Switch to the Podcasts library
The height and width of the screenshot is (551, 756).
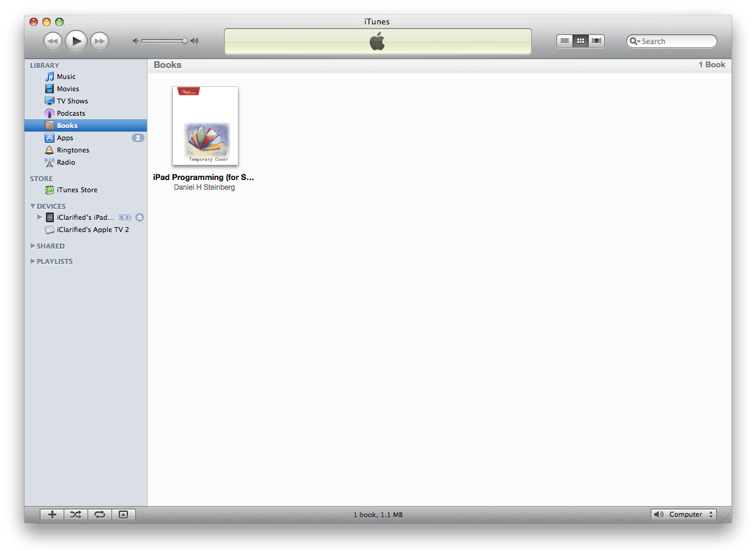point(70,113)
